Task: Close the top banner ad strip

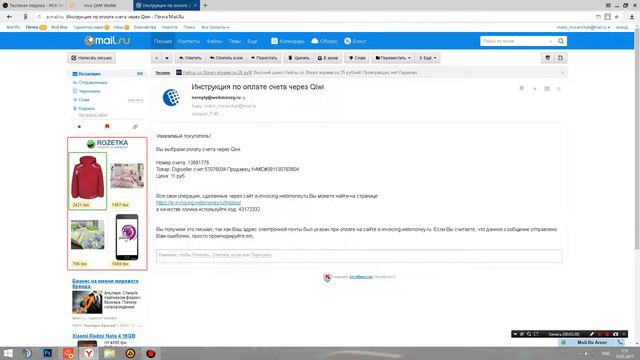Action: point(562,73)
